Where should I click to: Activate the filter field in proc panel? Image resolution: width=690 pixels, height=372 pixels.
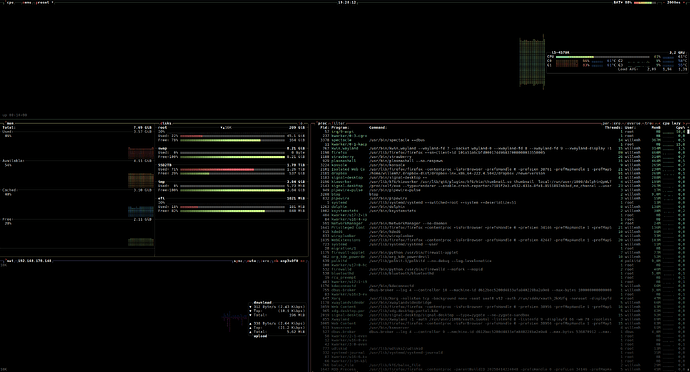point(339,123)
